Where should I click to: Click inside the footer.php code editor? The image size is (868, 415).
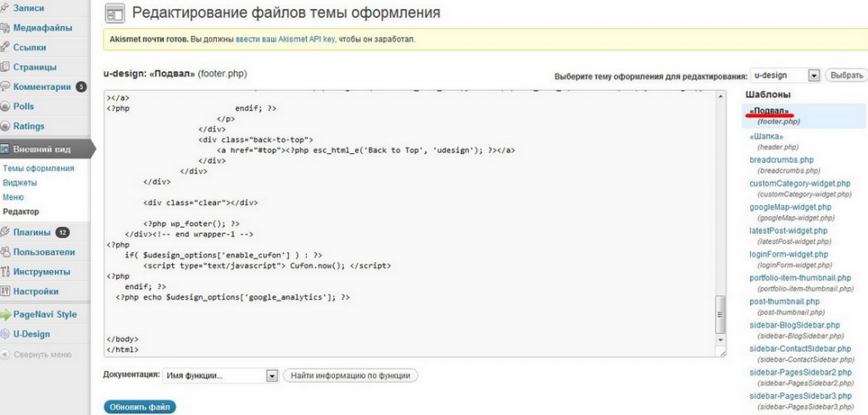(x=409, y=223)
